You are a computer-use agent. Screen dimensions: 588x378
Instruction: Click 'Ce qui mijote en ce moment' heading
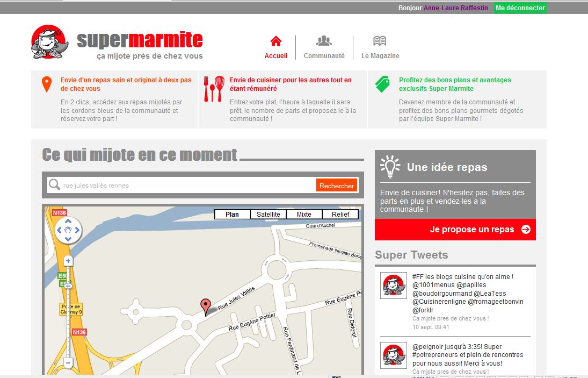[x=140, y=155]
